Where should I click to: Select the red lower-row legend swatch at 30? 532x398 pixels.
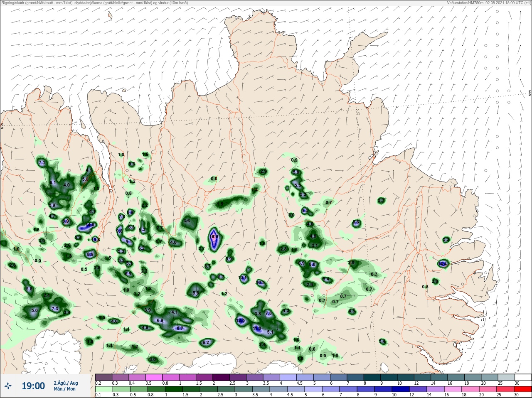point(523,389)
